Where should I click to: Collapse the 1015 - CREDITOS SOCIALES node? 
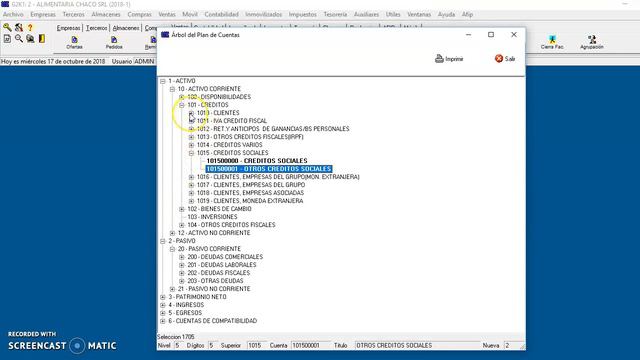click(191, 153)
